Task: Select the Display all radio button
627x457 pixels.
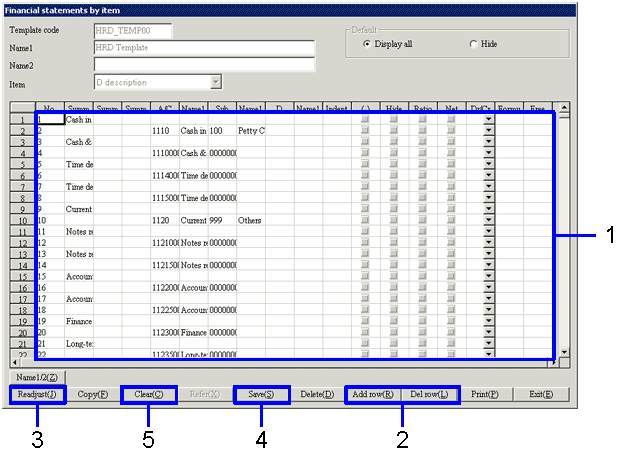Action: click(367, 44)
